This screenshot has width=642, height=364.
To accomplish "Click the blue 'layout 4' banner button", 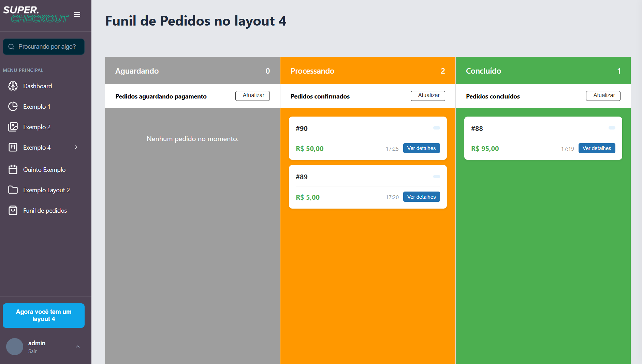I will click(x=44, y=316).
